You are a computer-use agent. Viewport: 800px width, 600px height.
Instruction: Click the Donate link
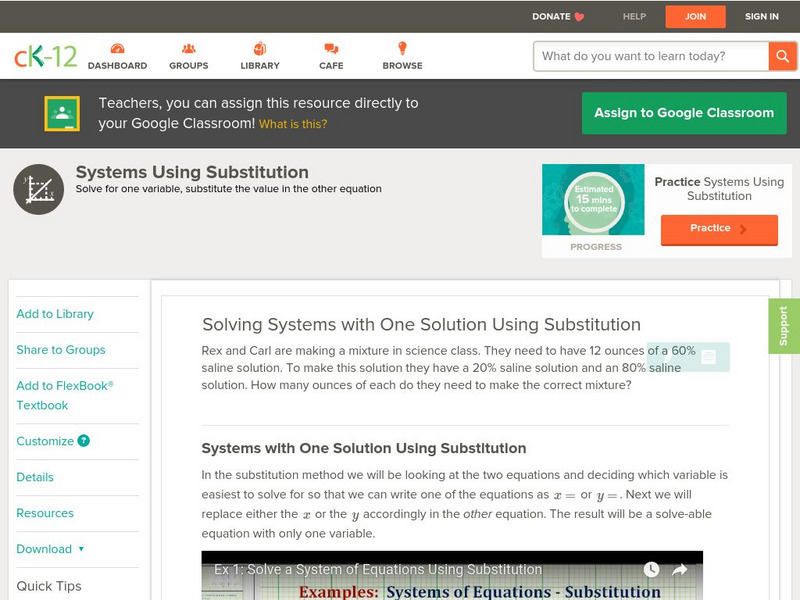[x=558, y=17]
